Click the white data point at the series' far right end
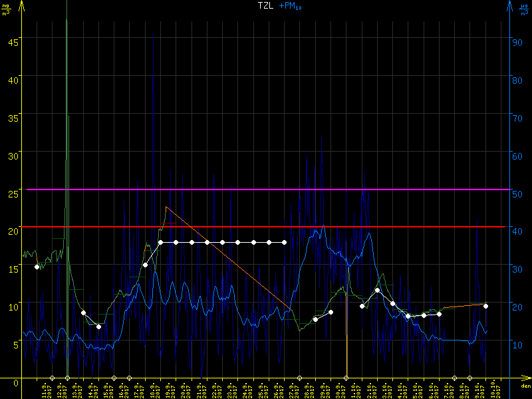 [x=486, y=306]
